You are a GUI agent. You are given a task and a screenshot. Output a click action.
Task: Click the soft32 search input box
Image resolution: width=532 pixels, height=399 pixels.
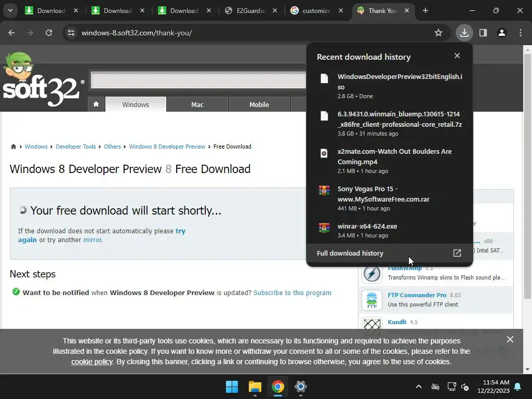[198, 80]
